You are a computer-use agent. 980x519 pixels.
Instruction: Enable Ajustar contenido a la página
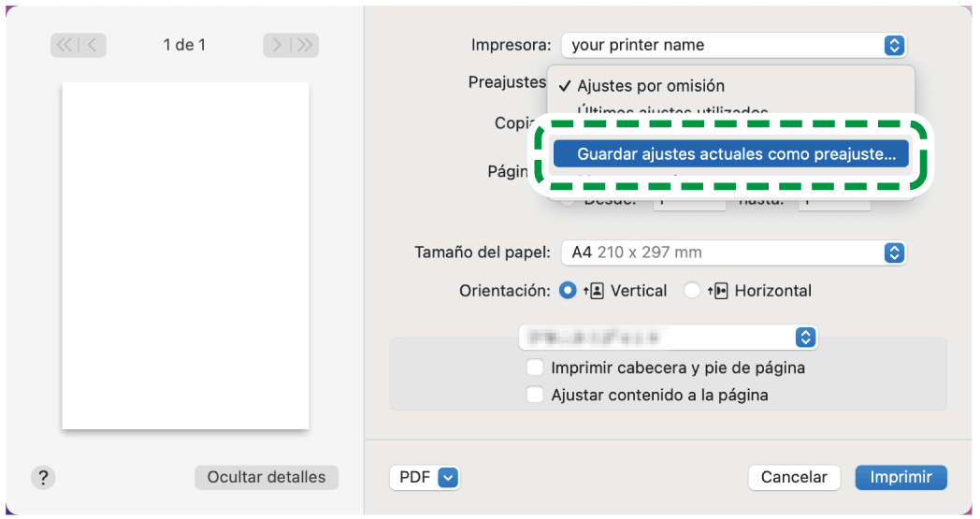(535, 395)
